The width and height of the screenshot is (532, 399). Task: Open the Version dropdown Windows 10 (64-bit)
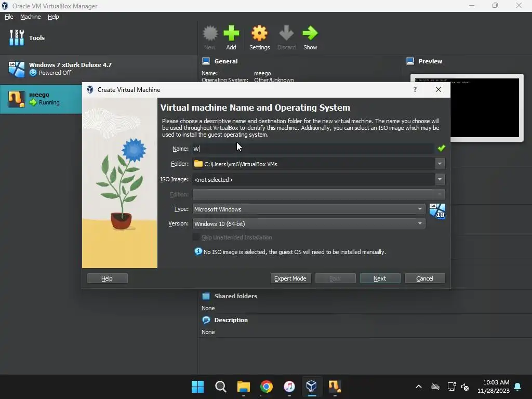click(x=309, y=223)
